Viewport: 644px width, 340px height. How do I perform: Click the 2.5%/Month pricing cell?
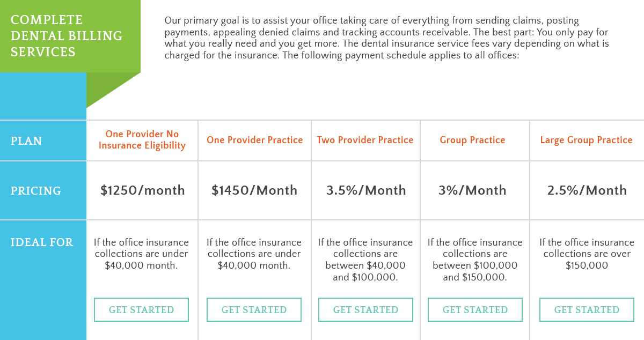coord(587,190)
